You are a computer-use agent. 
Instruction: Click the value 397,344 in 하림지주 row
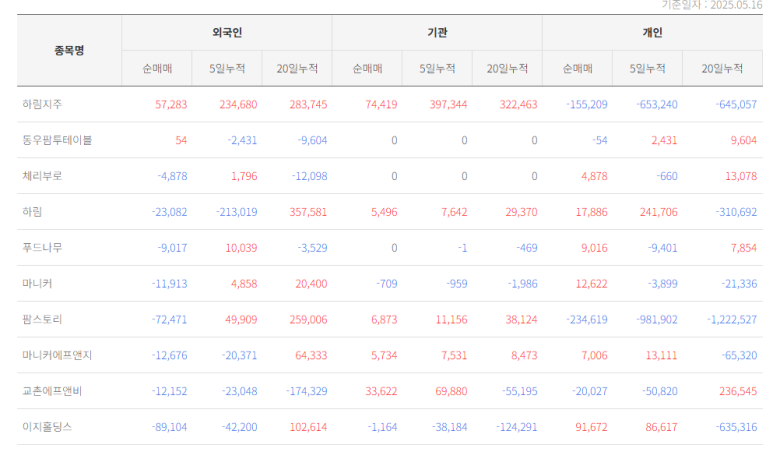(448, 105)
